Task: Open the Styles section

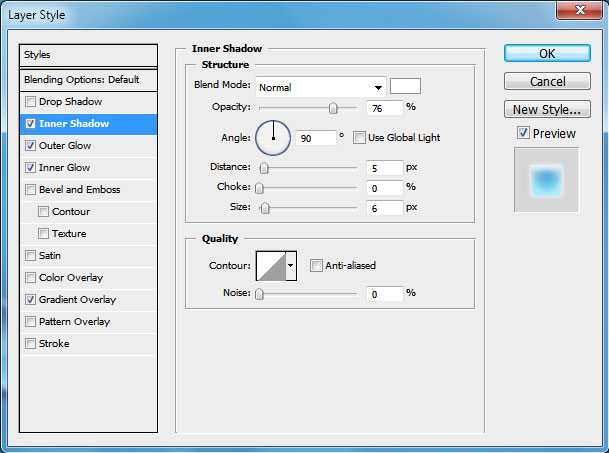Action: [x=89, y=55]
